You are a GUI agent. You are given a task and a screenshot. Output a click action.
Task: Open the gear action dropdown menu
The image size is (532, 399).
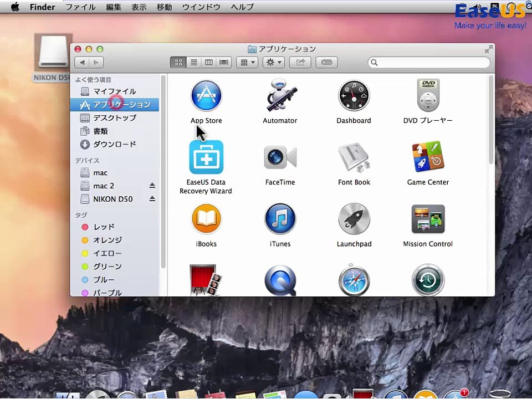(x=274, y=63)
